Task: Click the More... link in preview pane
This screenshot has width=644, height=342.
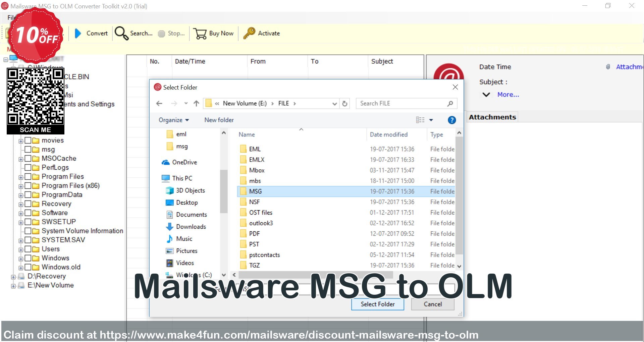Action: (x=508, y=95)
